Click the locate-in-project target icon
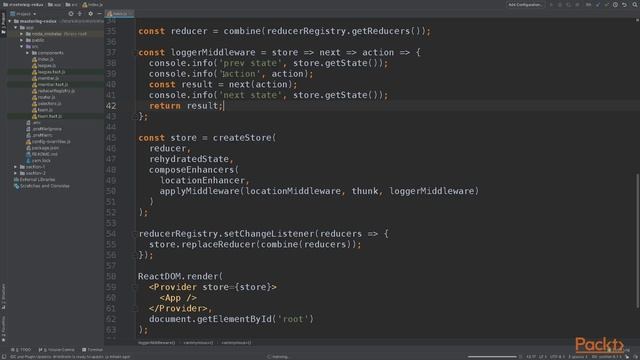640x360 pixels. point(71,13)
